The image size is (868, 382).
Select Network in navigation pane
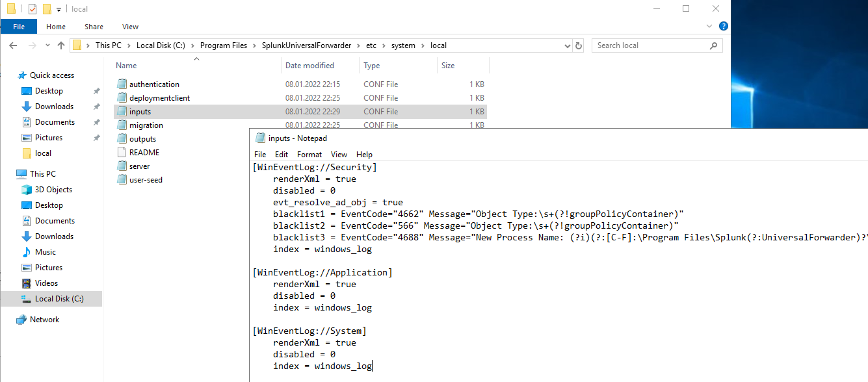tap(44, 320)
